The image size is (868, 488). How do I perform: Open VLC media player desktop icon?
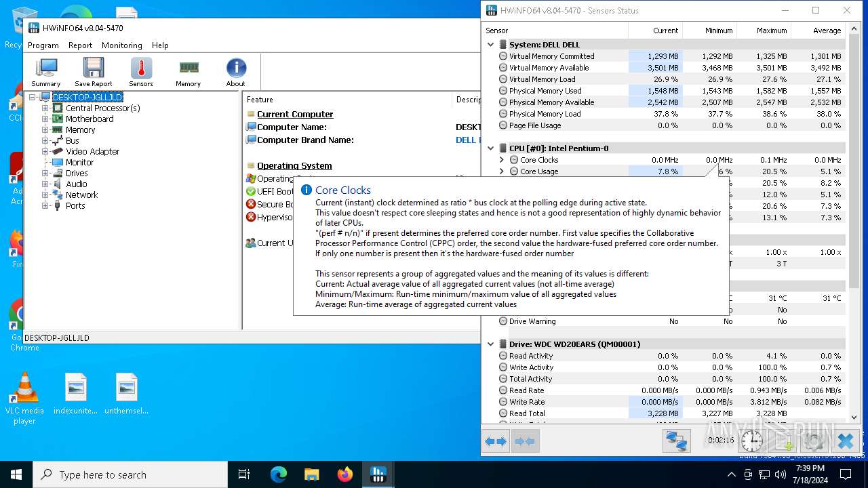(24, 398)
